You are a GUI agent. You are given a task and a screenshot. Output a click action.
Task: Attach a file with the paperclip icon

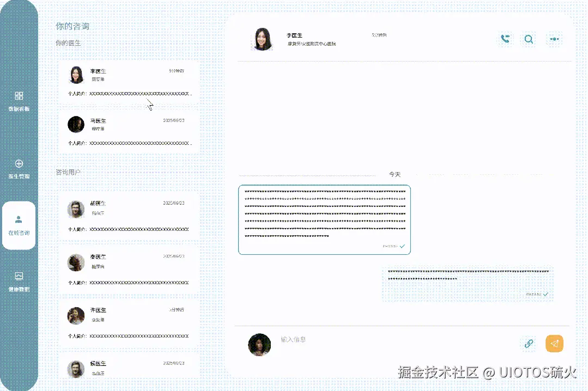click(x=528, y=344)
